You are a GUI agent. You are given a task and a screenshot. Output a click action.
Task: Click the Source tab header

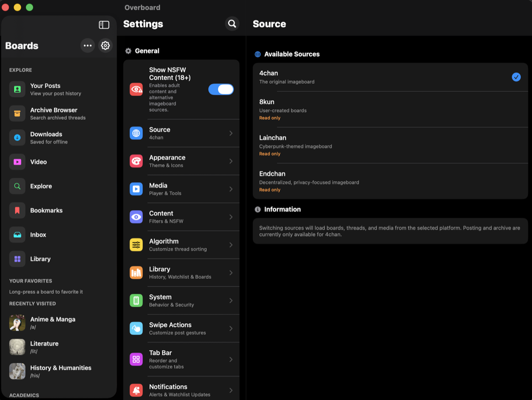(x=269, y=24)
